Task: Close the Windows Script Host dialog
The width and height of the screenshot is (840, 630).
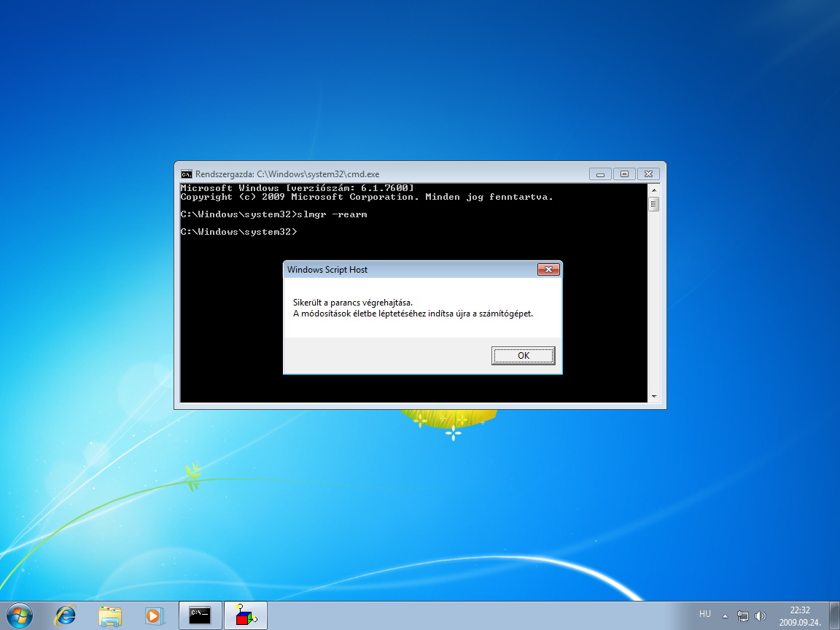Action: (x=548, y=270)
